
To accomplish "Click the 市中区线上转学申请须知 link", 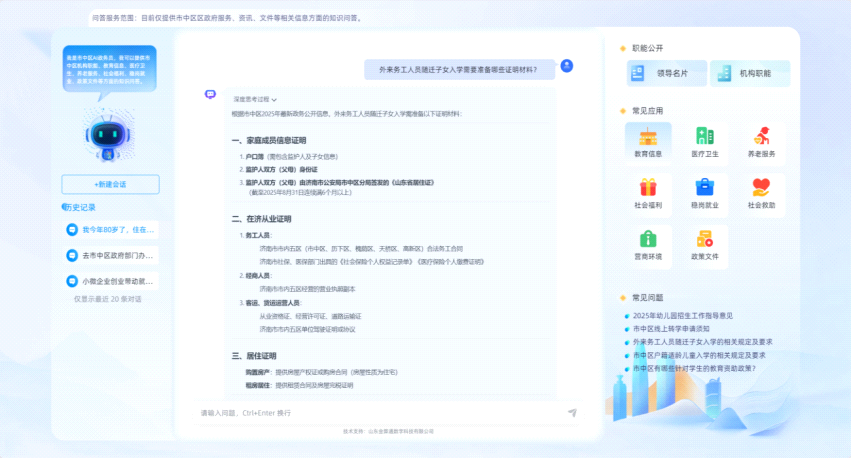I will tap(670, 329).
